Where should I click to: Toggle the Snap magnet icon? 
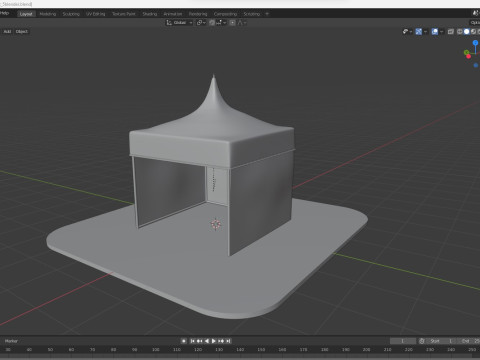[x=212, y=23]
